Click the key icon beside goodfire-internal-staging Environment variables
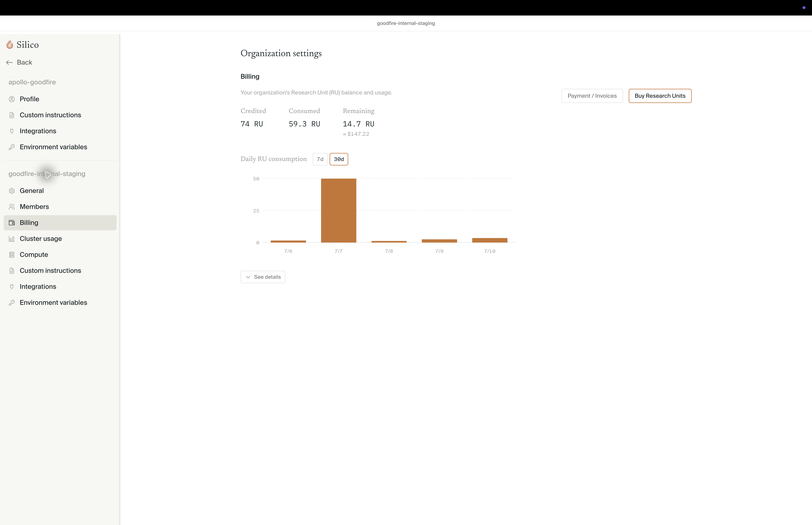Viewport: 812px width, 525px height. tap(12, 303)
